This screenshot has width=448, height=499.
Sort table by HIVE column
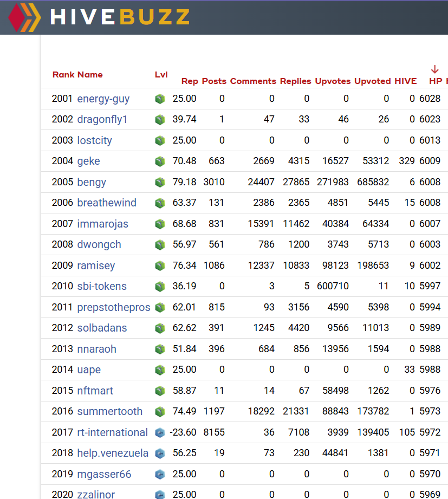click(x=406, y=81)
